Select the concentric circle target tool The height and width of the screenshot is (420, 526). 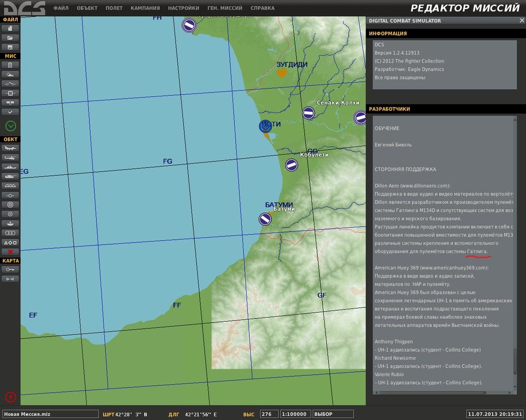click(x=10, y=204)
